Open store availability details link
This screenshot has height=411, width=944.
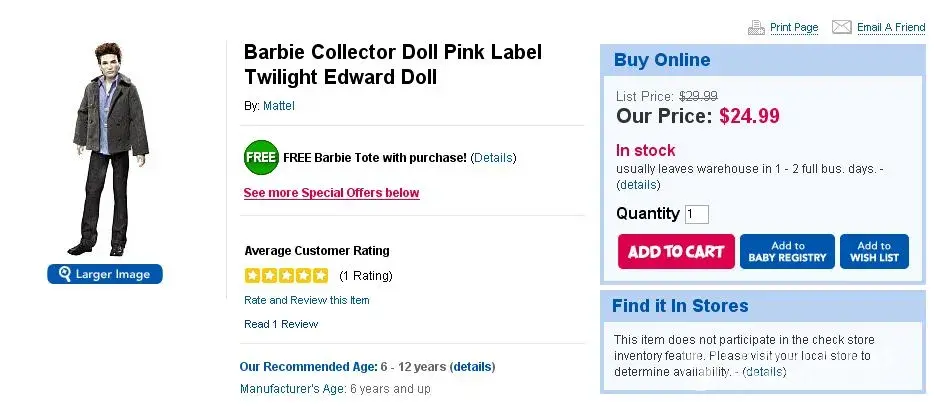coord(763,372)
